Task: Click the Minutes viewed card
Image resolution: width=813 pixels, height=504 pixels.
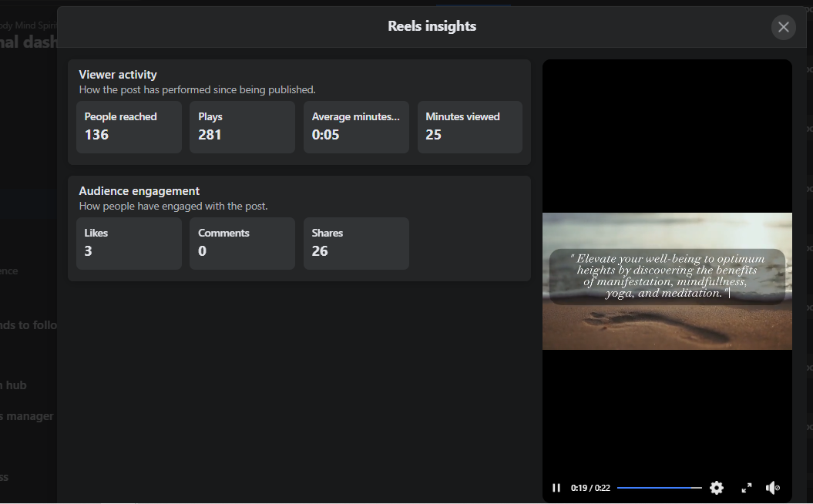Action: point(470,127)
